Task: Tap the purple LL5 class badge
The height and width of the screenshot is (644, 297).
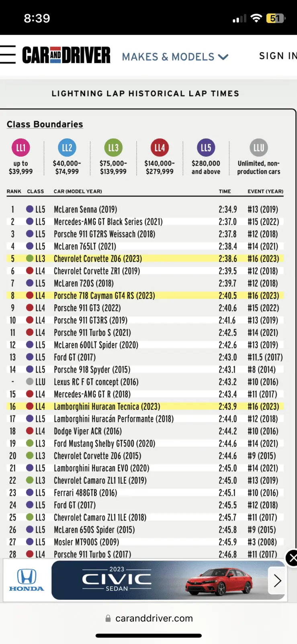Action: tap(206, 148)
